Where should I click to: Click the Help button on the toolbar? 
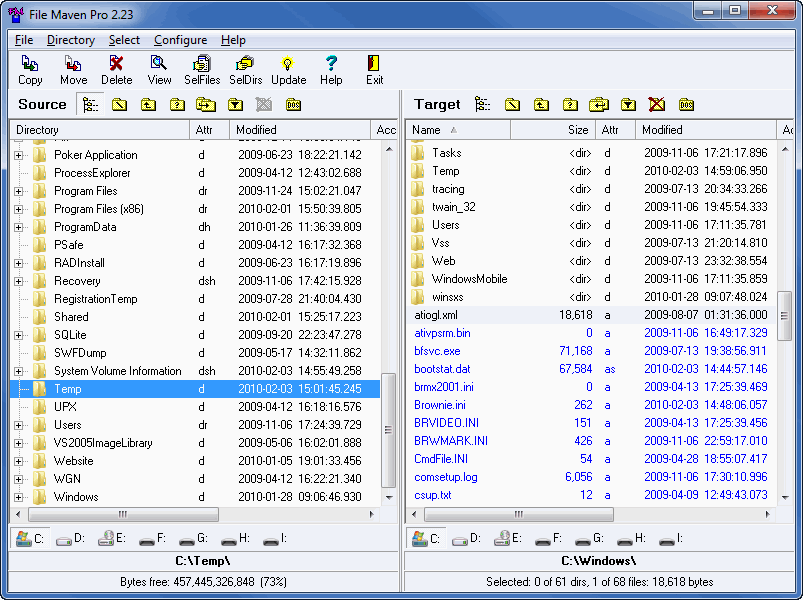(330, 69)
